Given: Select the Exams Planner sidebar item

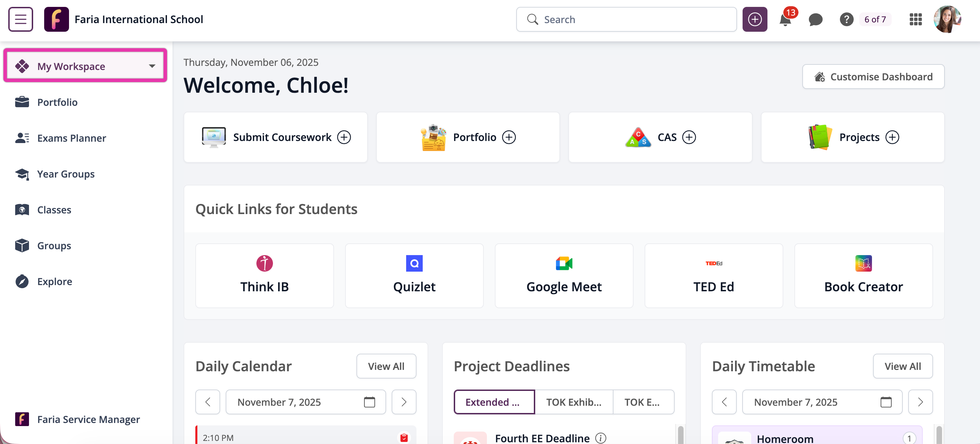Looking at the screenshot, I should pyautogui.click(x=71, y=138).
